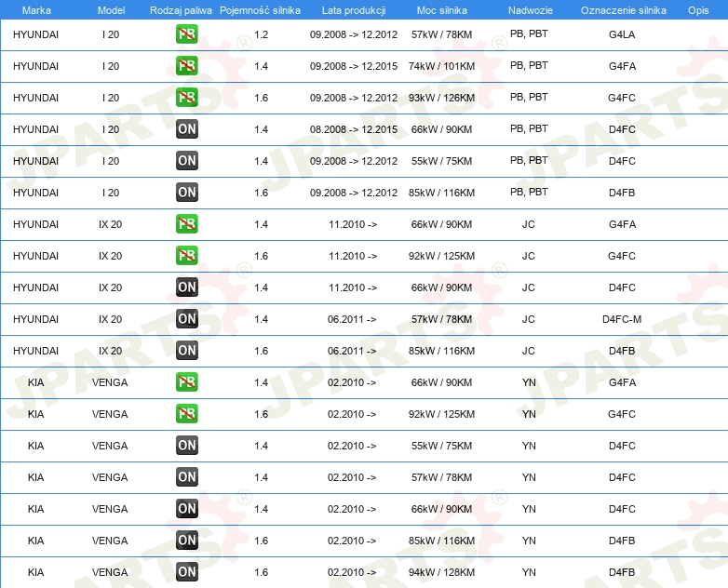The height and width of the screenshot is (588, 728).
Task: Click VENGA in the 92kW / 125KM row
Action: 110,413
